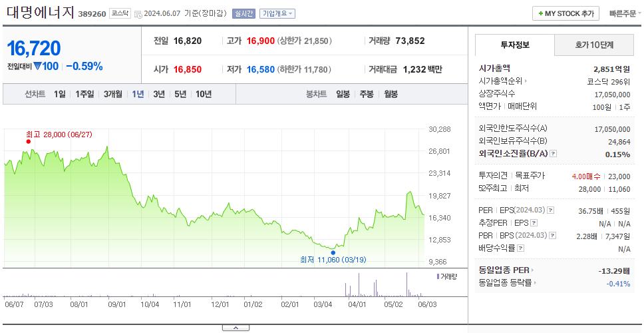Viewport: 644px width, 333px height.
Task: Click the change rate -0.59%
Action: click(x=84, y=66)
